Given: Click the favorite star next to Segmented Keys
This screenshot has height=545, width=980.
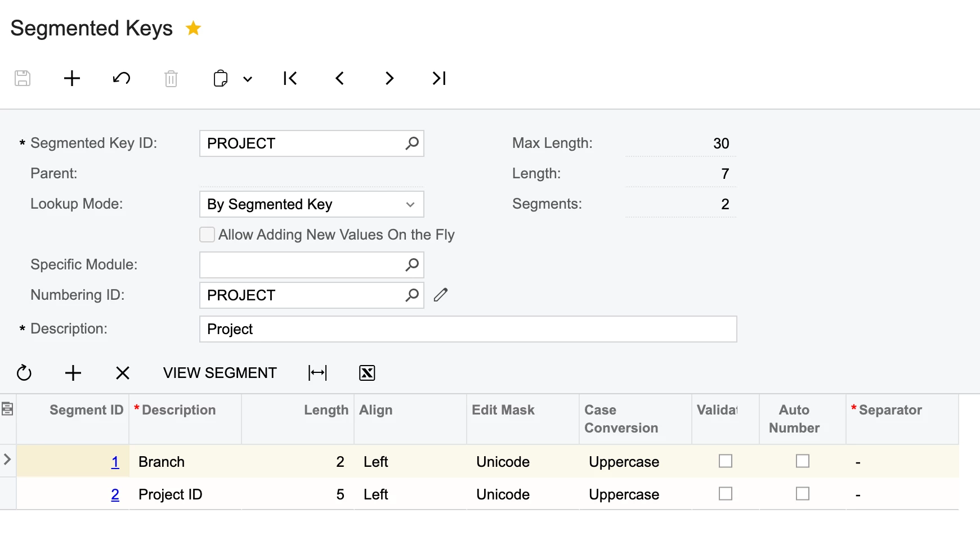Looking at the screenshot, I should [193, 28].
